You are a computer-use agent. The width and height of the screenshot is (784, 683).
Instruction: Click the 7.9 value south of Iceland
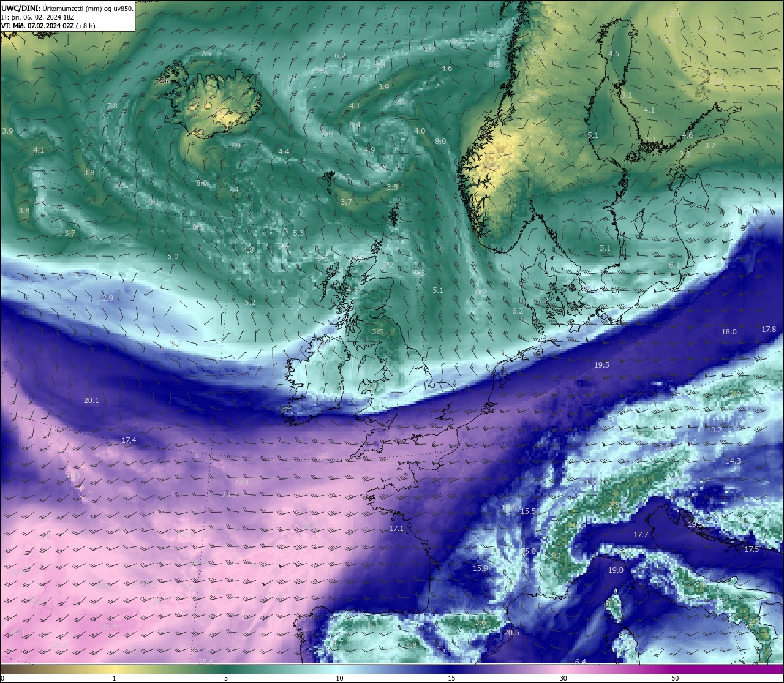(235, 145)
